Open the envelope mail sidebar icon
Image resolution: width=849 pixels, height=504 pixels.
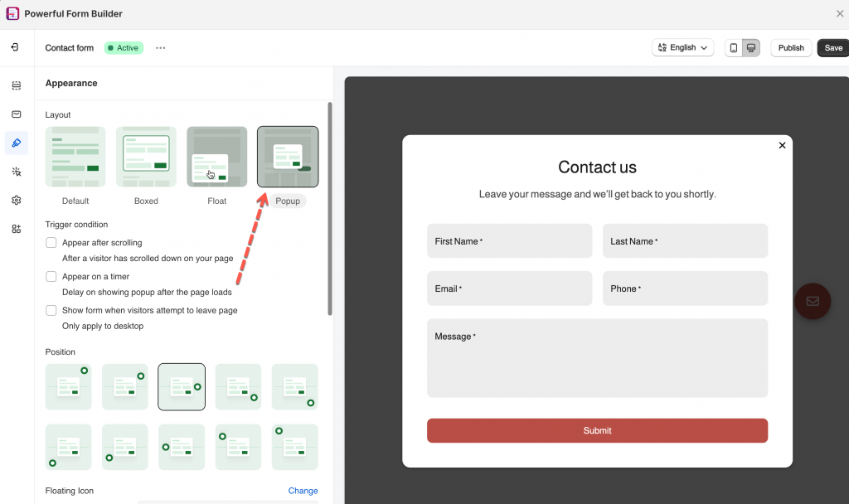pos(17,114)
